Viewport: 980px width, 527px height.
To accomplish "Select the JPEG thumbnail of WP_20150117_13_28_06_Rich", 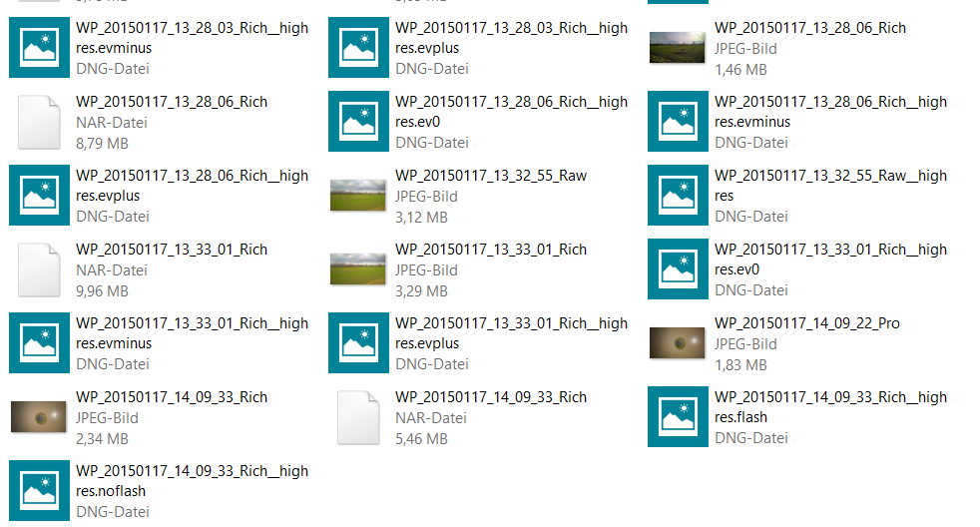I will click(678, 48).
